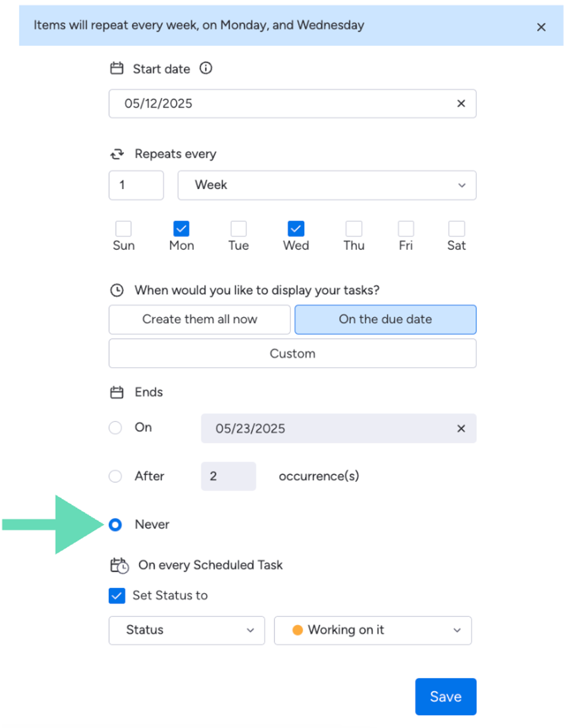
Task: Click the Week dropdown chevron arrow
Action: (462, 186)
